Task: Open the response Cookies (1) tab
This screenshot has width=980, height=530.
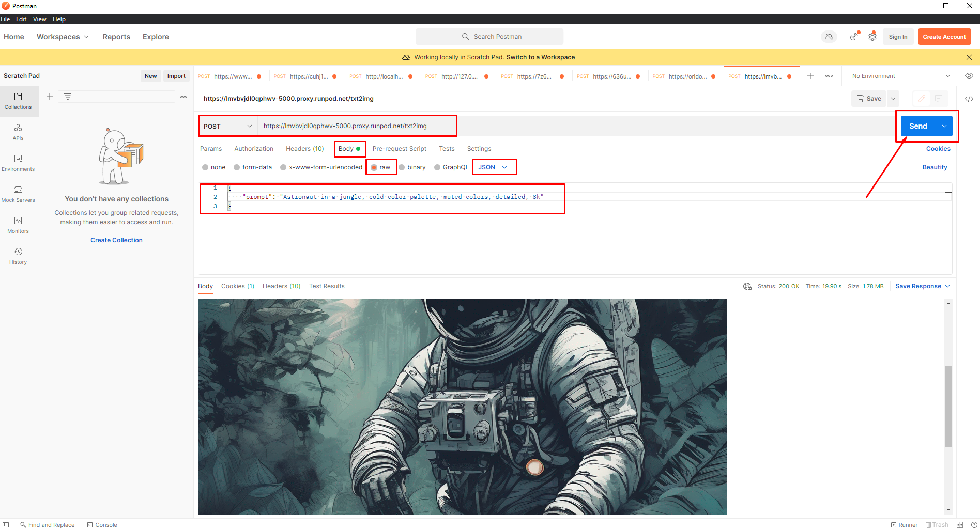Action: [238, 286]
